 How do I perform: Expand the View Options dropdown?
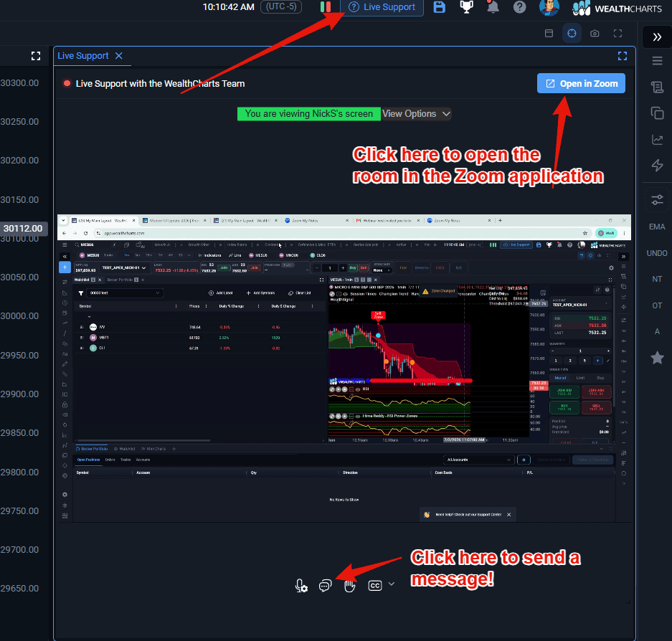(x=416, y=114)
